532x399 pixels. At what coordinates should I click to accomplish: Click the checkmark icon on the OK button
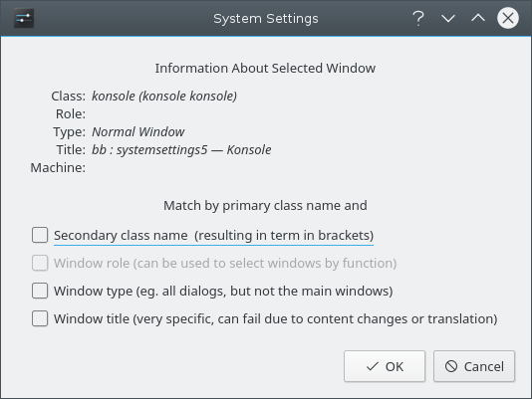(x=373, y=366)
